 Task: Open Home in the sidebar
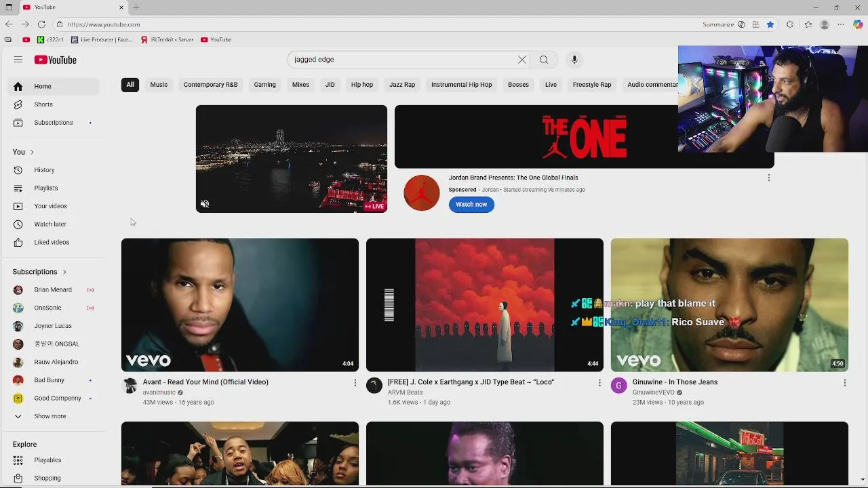[x=54, y=86]
